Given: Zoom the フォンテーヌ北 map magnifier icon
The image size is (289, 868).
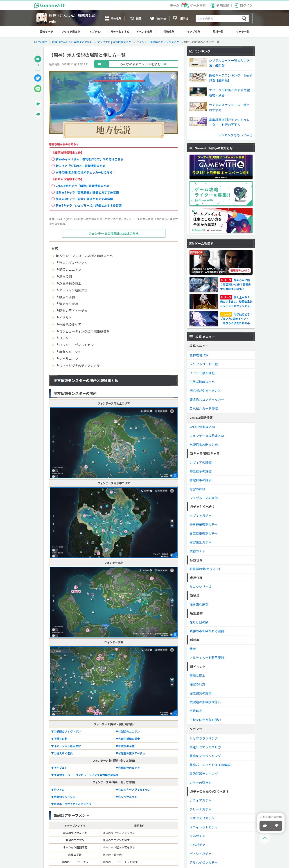Looking at the screenshot, I should coord(175,635).
